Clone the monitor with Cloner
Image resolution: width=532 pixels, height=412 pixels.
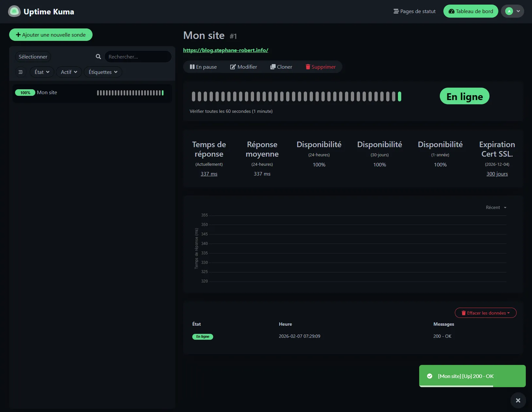click(x=281, y=67)
